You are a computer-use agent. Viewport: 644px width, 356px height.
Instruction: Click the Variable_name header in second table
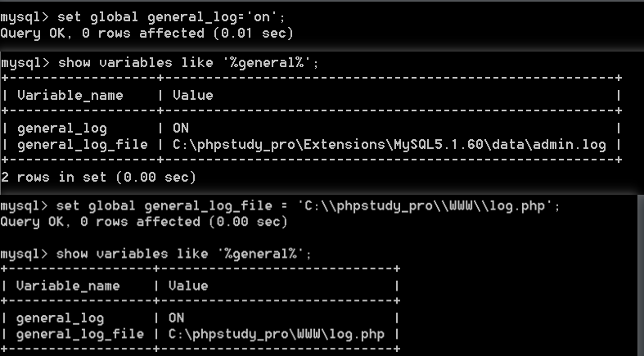coord(68,286)
